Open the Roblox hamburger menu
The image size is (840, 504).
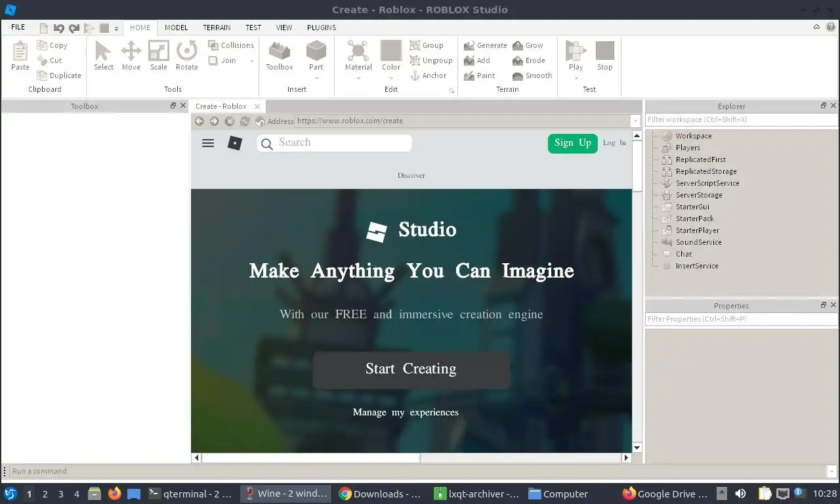point(208,143)
